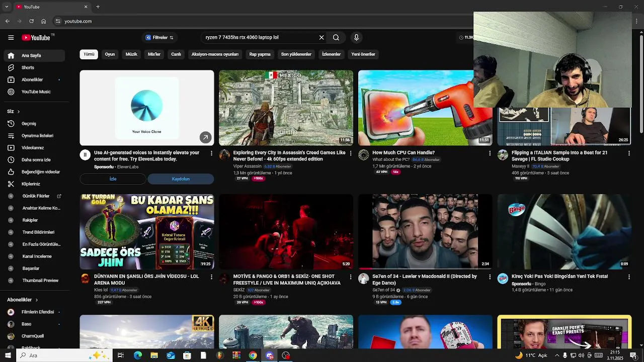
Task: Open Filmlerin Efendisi channel subscription
Action: pos(34,312)
